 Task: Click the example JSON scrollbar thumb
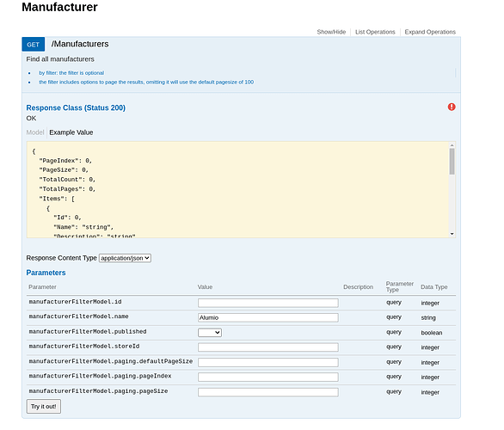452,162
